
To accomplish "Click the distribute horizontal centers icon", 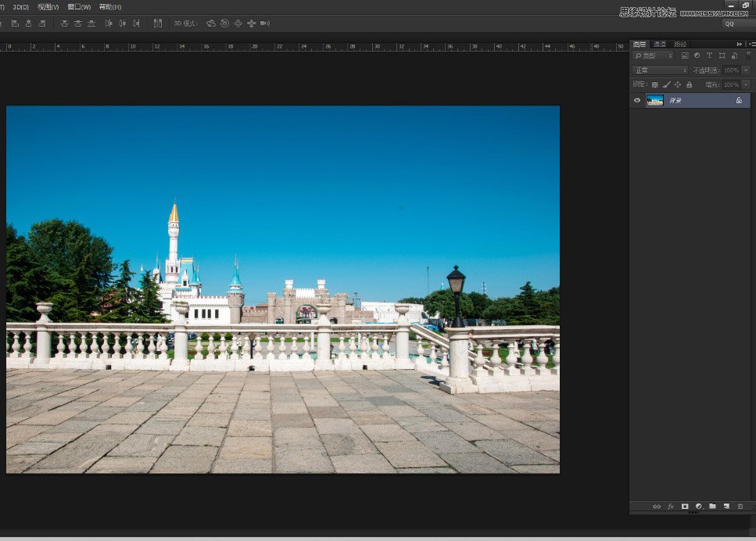I will pos(123,23).
